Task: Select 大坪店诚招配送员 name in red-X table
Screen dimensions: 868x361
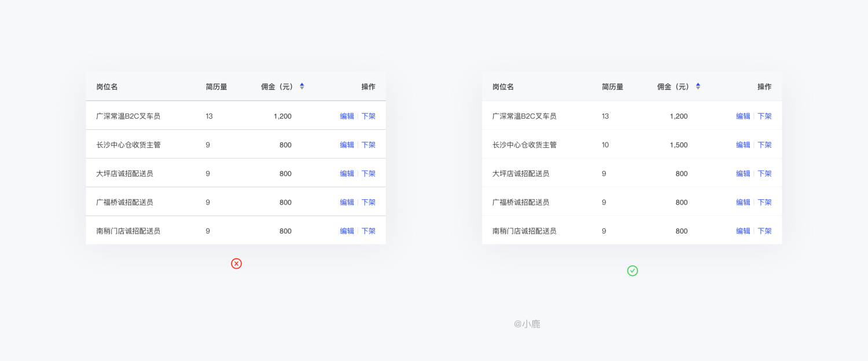Action: (125, 173)
